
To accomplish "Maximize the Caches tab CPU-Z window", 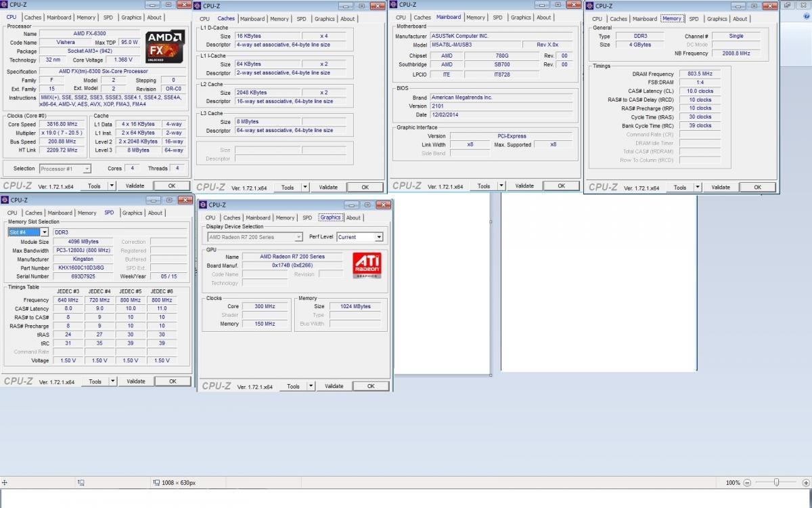I will (x=362, y=6).
